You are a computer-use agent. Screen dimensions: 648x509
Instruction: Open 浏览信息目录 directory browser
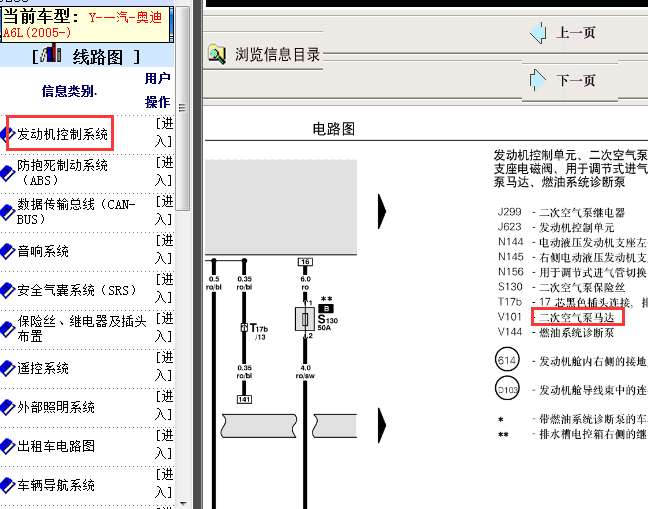coord(277,55)
